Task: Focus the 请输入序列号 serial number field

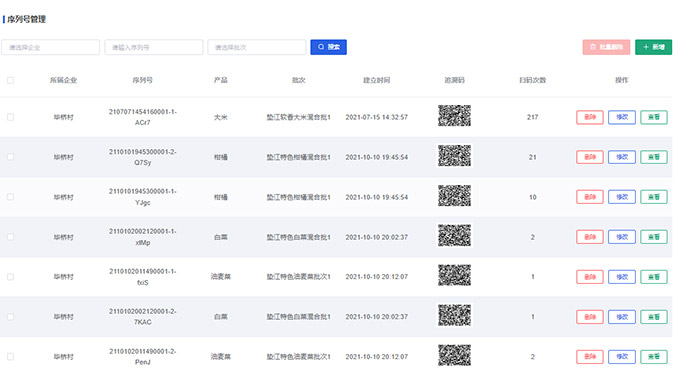Action: (154, 47)
